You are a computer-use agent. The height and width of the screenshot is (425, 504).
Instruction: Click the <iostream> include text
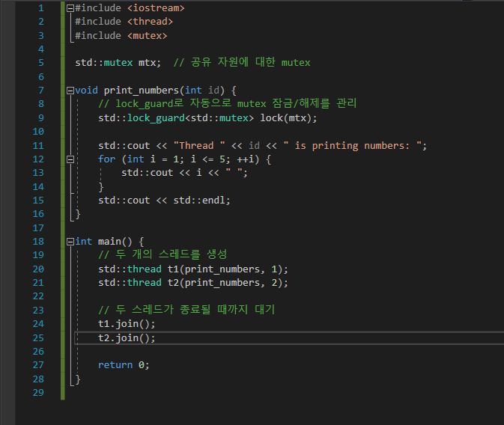(156, 8)
